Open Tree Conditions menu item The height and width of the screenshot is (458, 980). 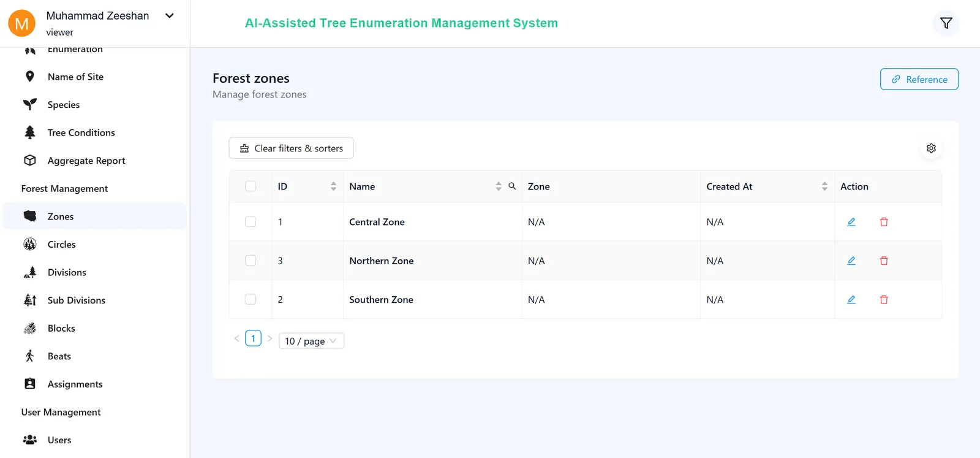click(x=95, y=132)
